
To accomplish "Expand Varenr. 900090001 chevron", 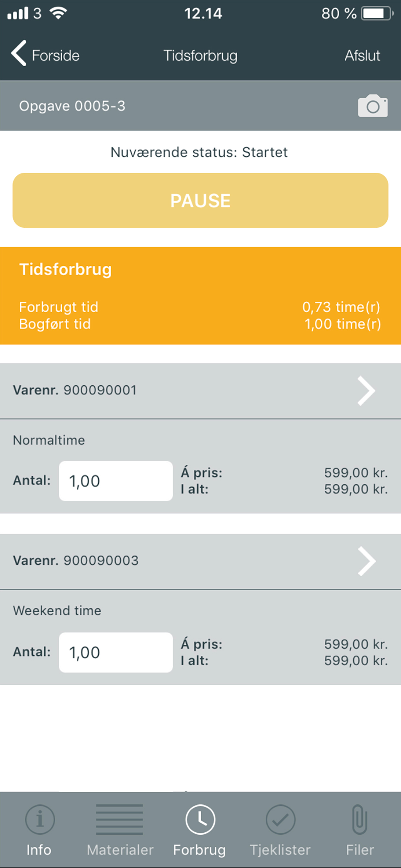I will coord(366,391).
